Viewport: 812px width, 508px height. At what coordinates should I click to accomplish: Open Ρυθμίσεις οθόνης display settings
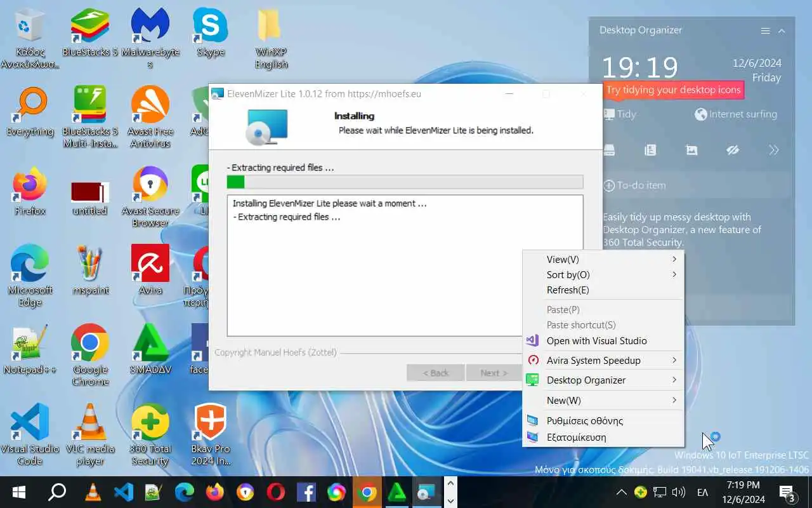(x=603, y=420)
